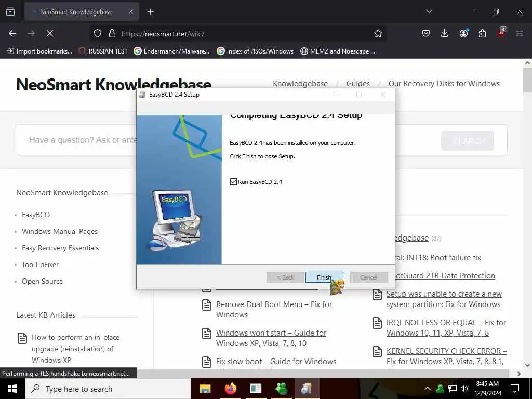The height and width of the screenshot is (399, 532).
Task: Open the EasyBCD setup taskbar icon
Action: (x=307, y=389)
